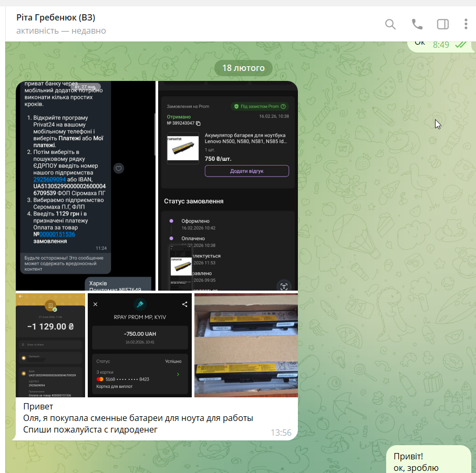Click the X close icon in receipt image
This screenshot has width=476, height=473.
point(95,304)
